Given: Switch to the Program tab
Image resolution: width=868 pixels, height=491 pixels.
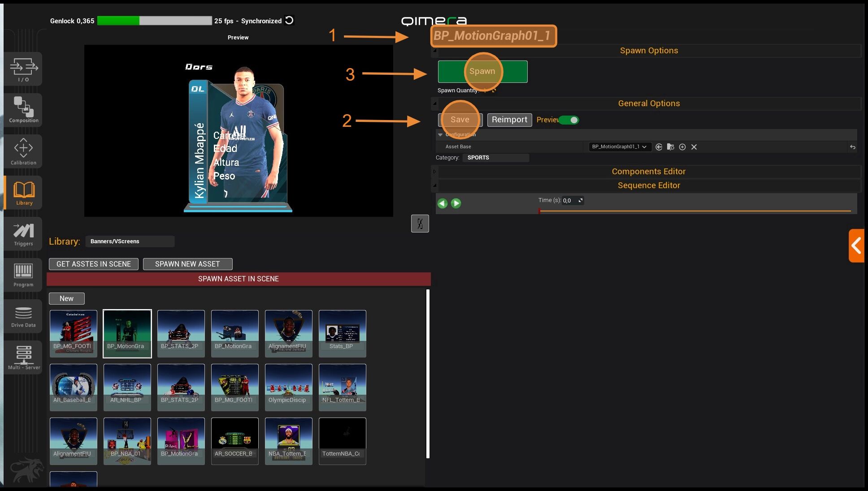Looking at the screenshot, I should 23,275.
